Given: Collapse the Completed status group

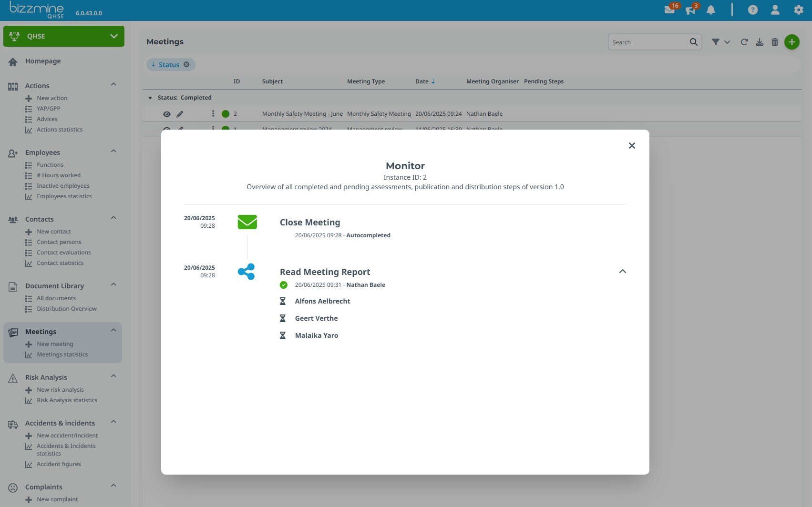Looking at the screenshot, I should [x=150, y=97].
